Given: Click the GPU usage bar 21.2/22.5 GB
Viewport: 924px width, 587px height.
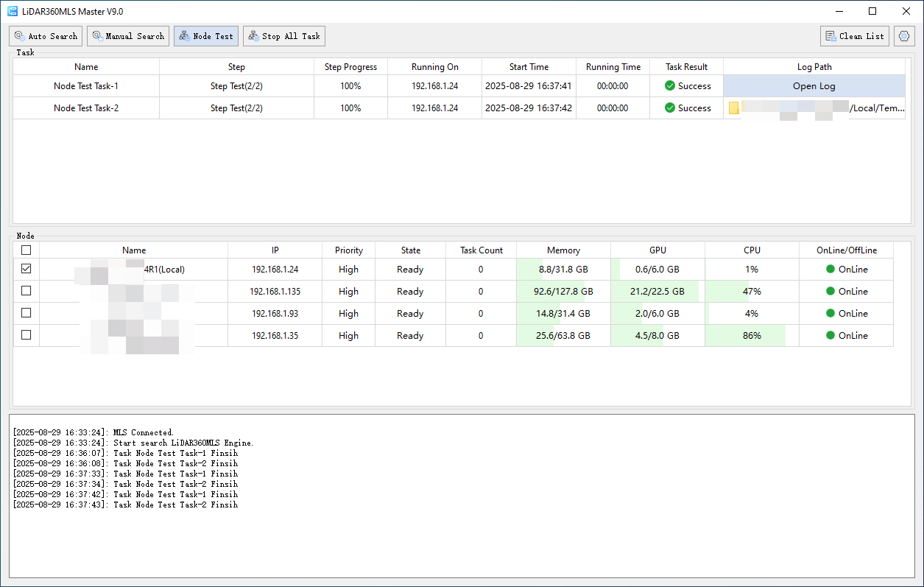Looking at the screenshot, I should click(x=657, y=292).
